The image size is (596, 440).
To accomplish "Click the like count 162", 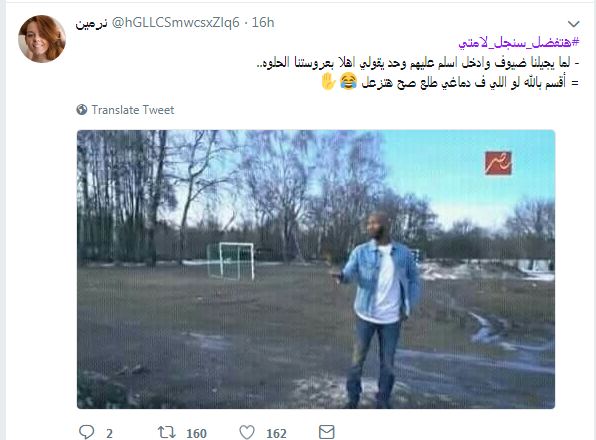I will click(276, 434).
